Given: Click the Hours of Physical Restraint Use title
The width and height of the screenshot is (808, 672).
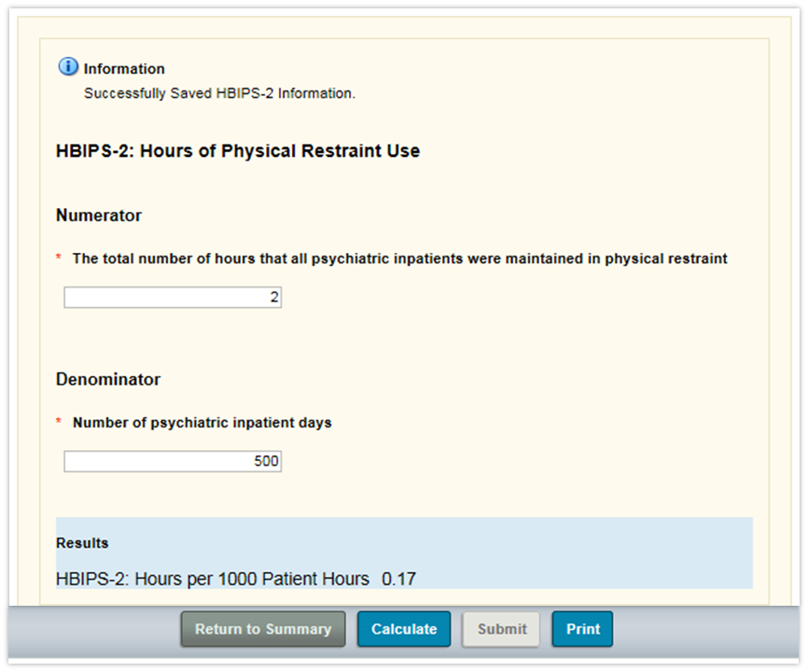Looking at the screenshot, I should pyautogui.click(x=238, y=151).
